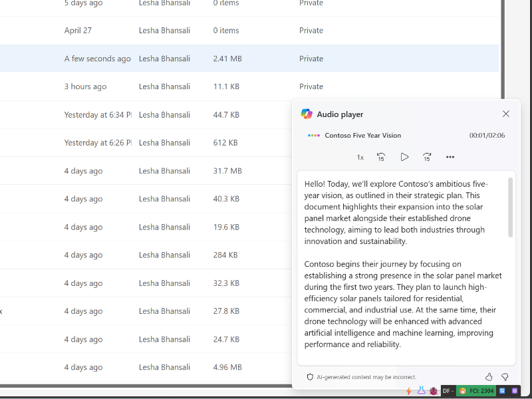The height and width of the screenshot is (399, 532).
Task: Skip forward 15 seconds in audio
Action: pyautogui.click(x=427, y=157)
